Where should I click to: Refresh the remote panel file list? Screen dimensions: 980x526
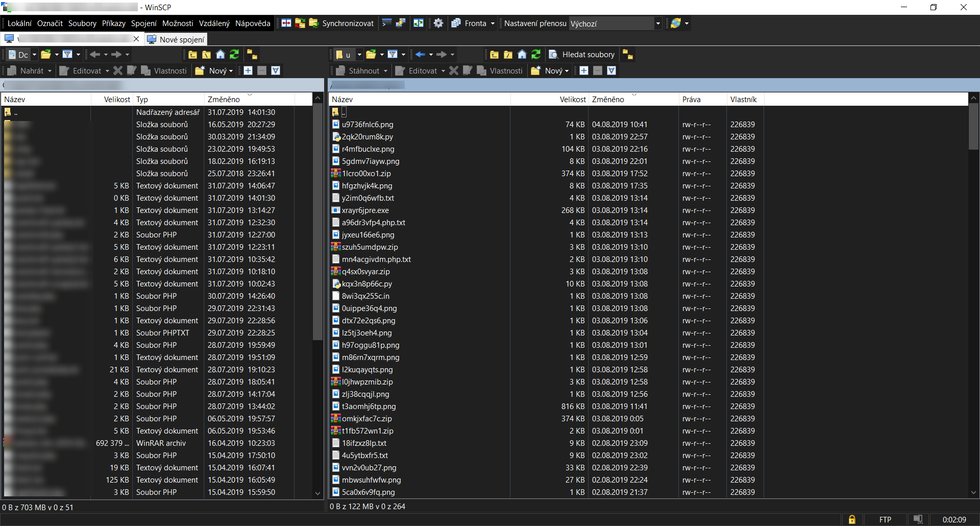coord(536,55)
